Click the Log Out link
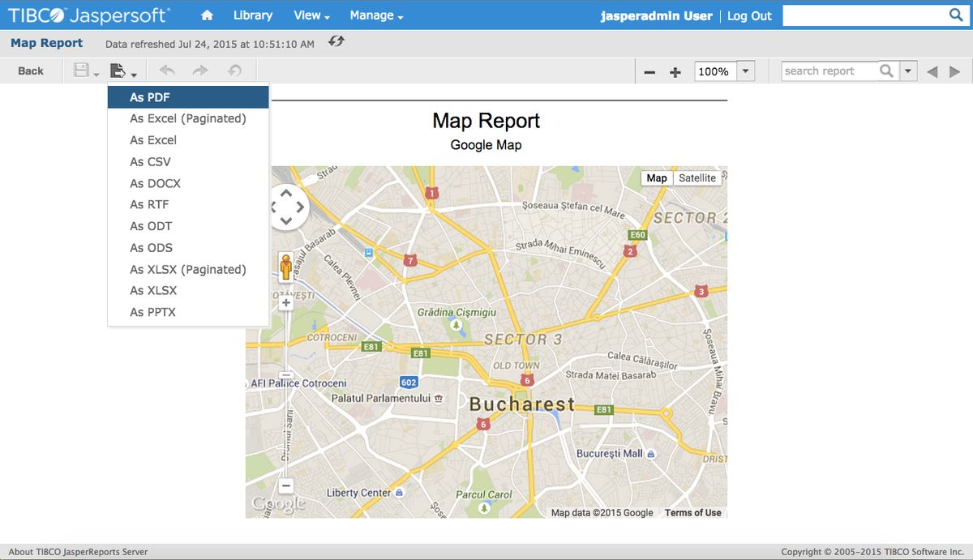The image size is (973, 560). tap(749, 15)
